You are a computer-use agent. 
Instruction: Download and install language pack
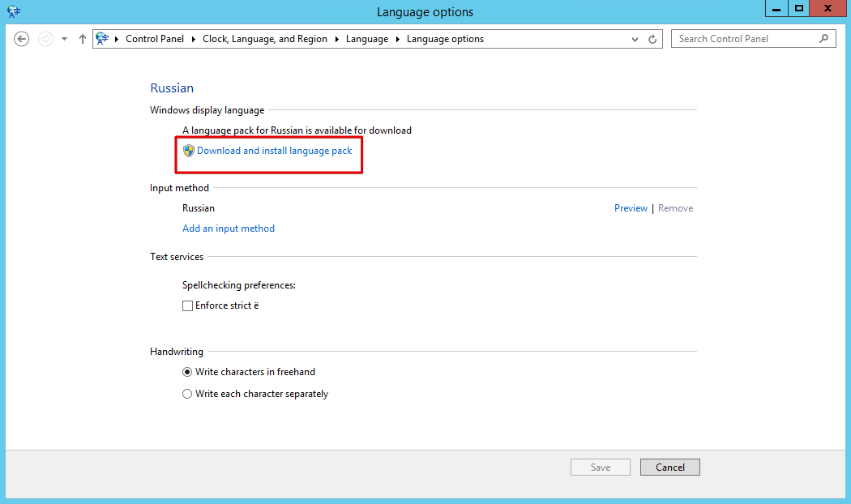point(274,151)
